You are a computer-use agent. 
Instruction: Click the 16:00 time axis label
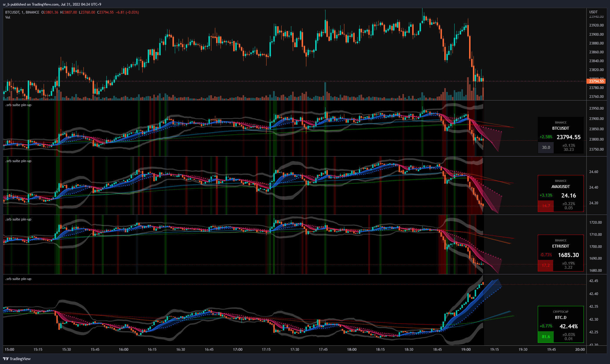[124, 350]
